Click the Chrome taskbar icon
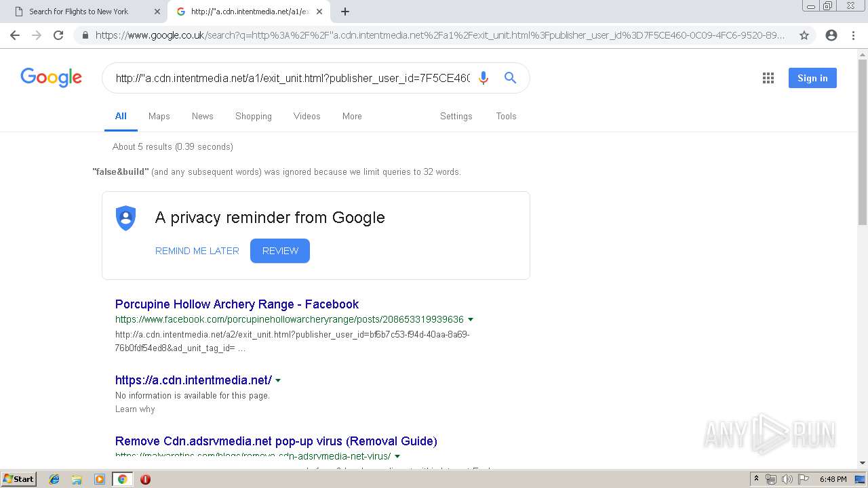The width and height of the screenshot is (868, 488). pyautogui.click(x=122, y=479)
